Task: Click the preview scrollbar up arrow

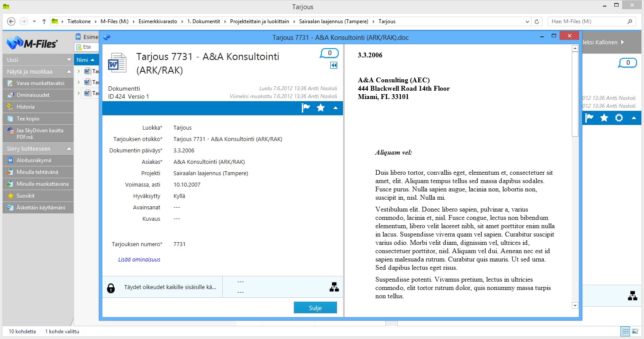Action: pyautogui.click(x=575, y=49)
